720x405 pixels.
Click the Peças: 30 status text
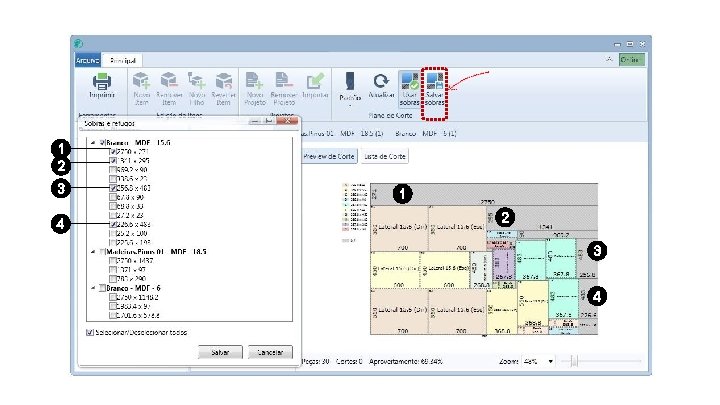click(x=315, y=361)
